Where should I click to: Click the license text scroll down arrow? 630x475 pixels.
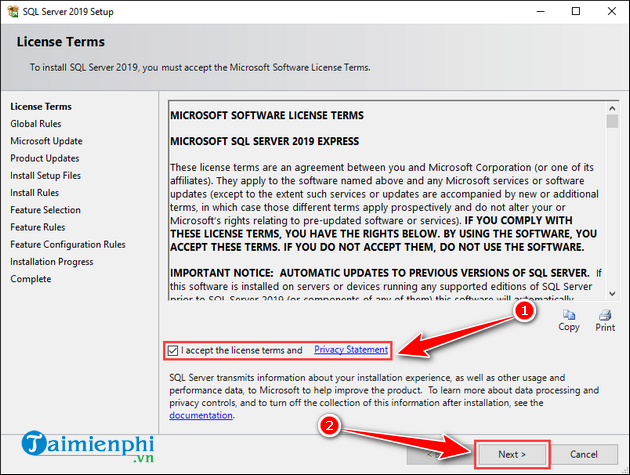tap(612, 294)
